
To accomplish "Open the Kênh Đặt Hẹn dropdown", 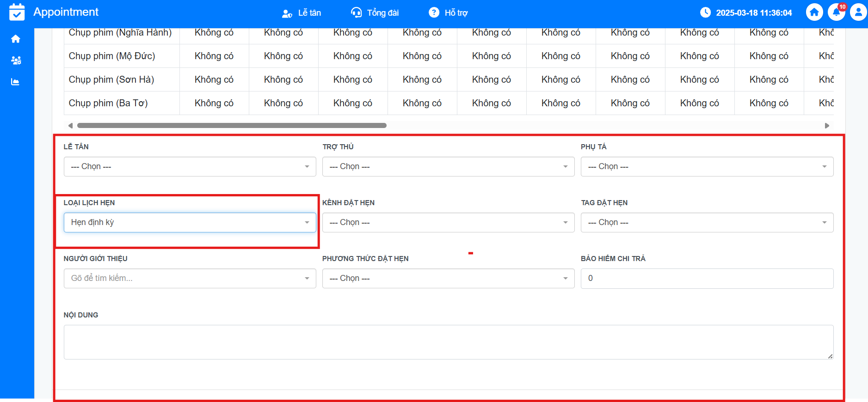I will 448,223.
